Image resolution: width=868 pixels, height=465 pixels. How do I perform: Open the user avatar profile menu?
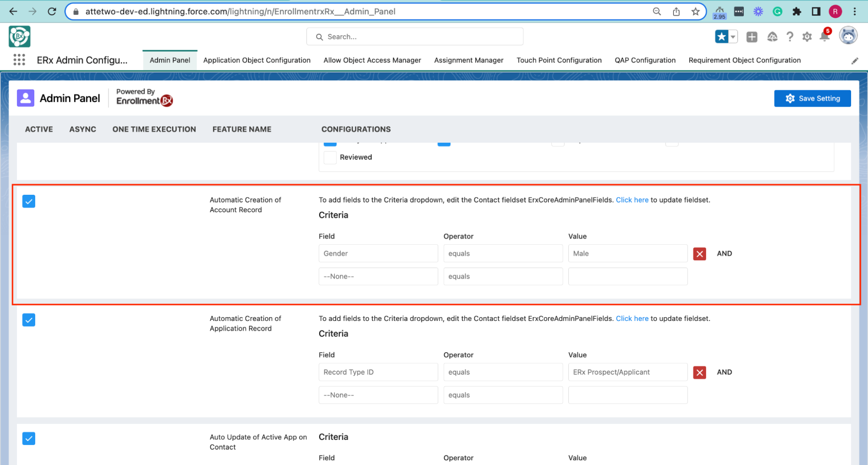848,36
